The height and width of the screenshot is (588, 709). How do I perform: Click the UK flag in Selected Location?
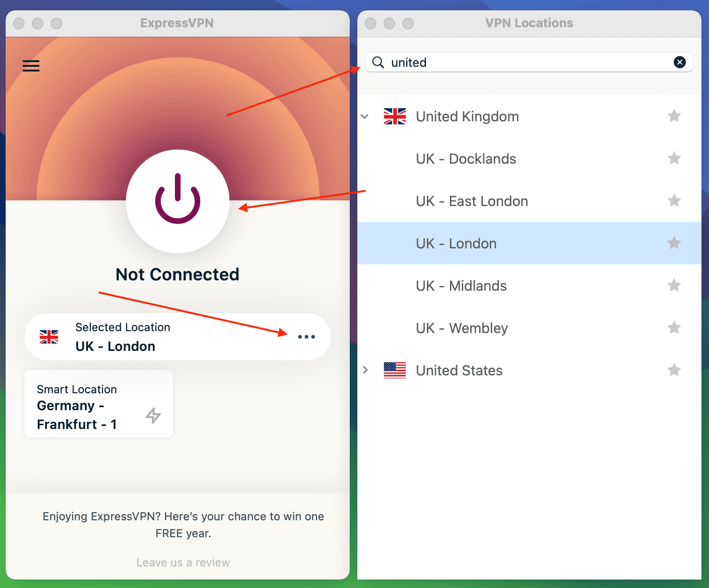coord(49,337)
